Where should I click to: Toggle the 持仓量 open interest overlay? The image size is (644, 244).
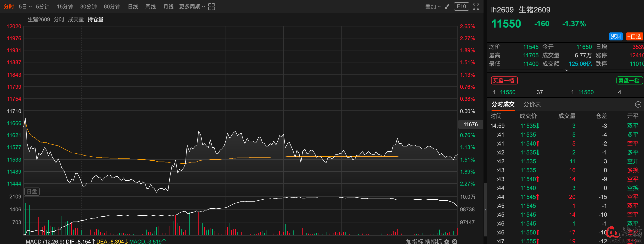(96, 20)
